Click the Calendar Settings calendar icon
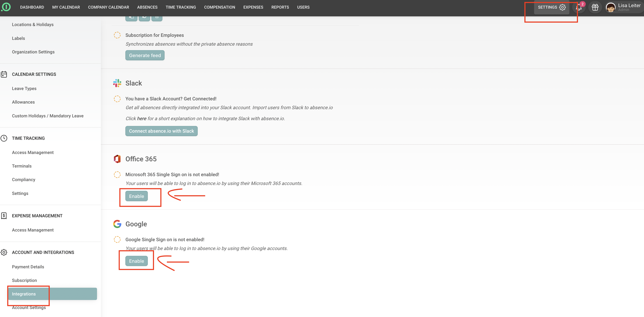This screenshot has width=644, height=317. (x=4, y=74)
